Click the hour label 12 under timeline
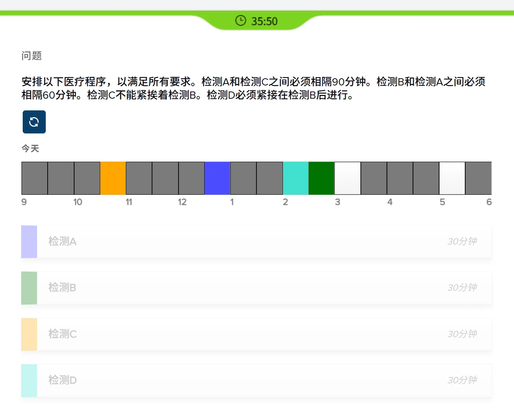 [182, 202]
